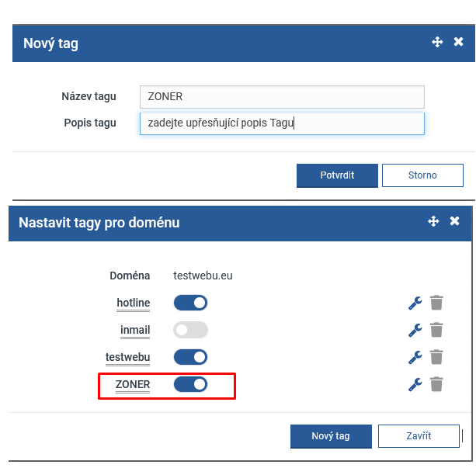
Task: Remove testwebu tag using trash icon
Action: 437,357
